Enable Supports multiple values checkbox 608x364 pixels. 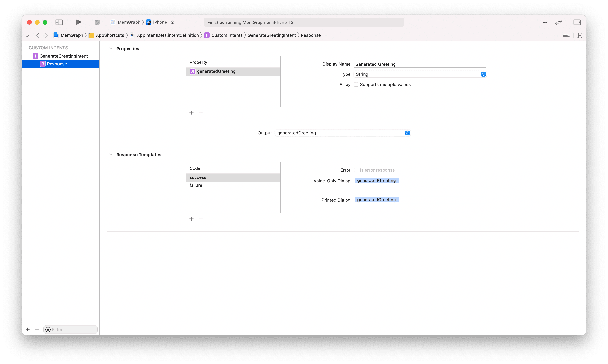click(356, 84)
